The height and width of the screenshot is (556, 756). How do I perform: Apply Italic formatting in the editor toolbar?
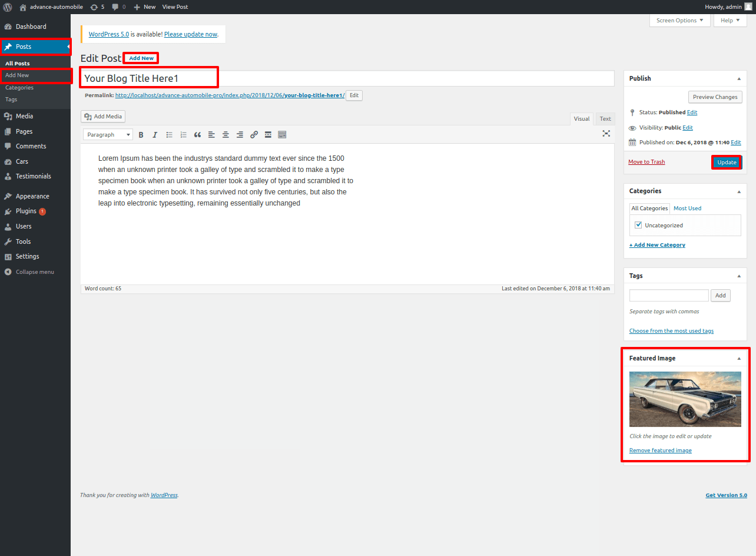[x=155, y=135]
